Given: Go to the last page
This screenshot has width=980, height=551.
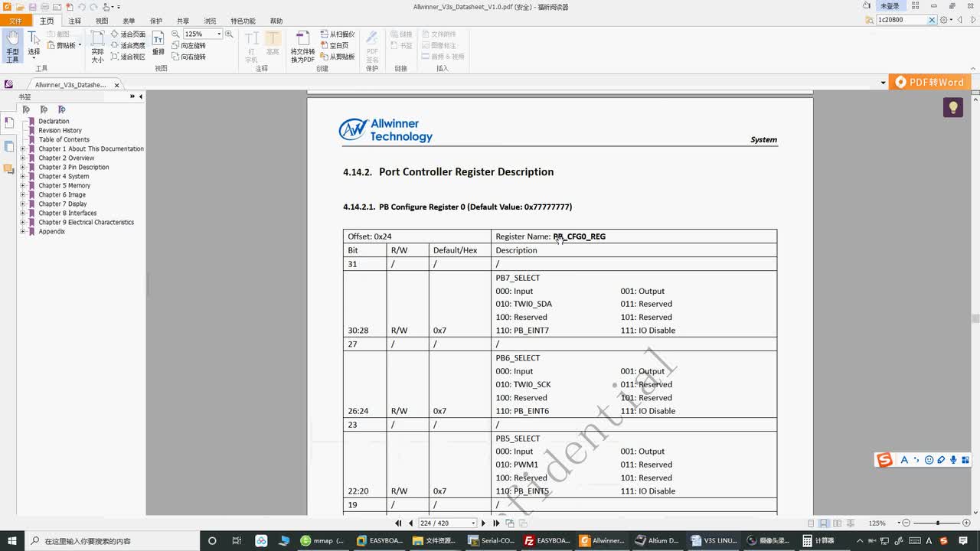Looking at the screenshot, I should click(496, 523).
